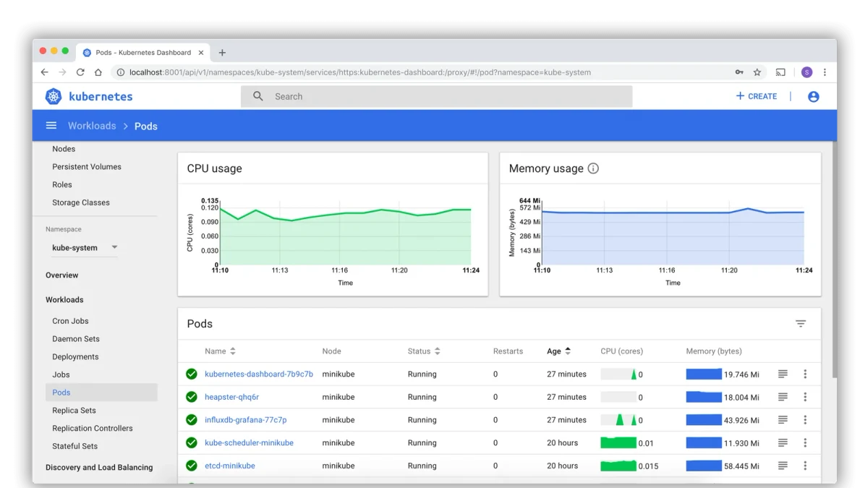Click the user account icon
868x488 pixels.
click(814, 96)
